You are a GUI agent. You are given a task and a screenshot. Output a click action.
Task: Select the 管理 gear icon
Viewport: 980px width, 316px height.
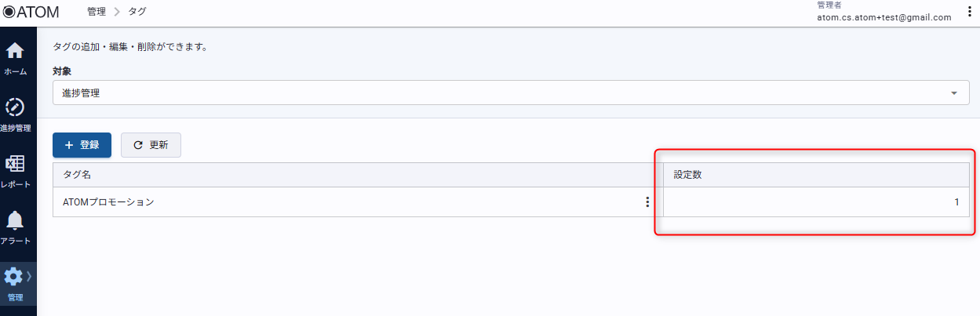click(13, 276)
